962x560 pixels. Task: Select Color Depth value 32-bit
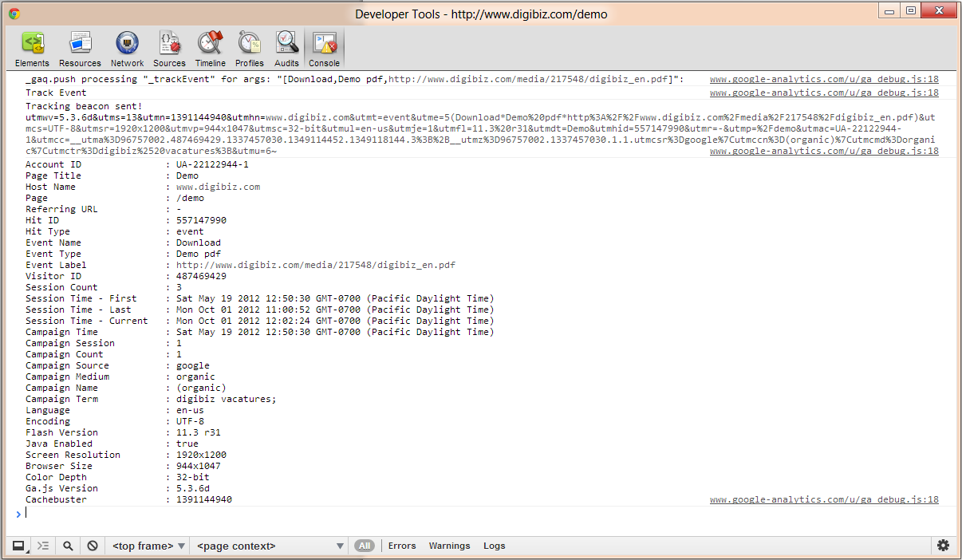tap(193, 477)
